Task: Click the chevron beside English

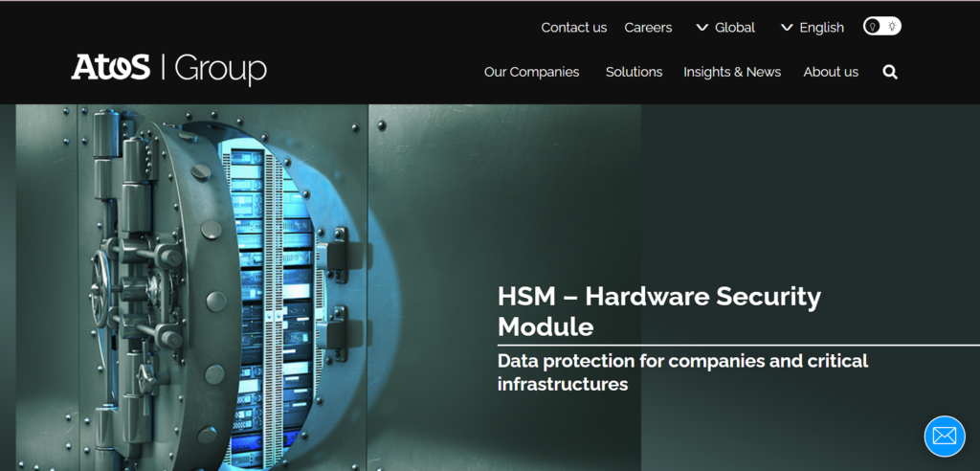Action: click(x=787, y=28)
